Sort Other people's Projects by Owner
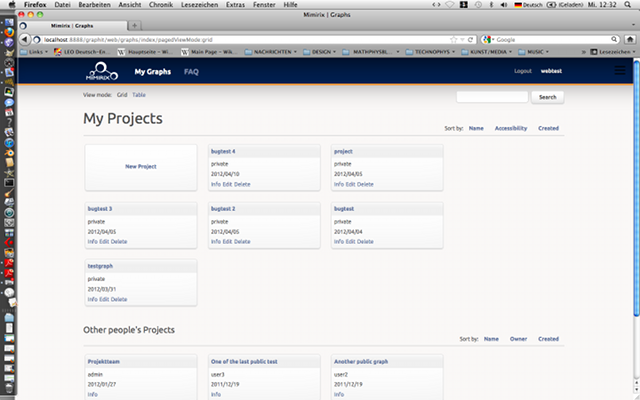 [x=518, y=339]
